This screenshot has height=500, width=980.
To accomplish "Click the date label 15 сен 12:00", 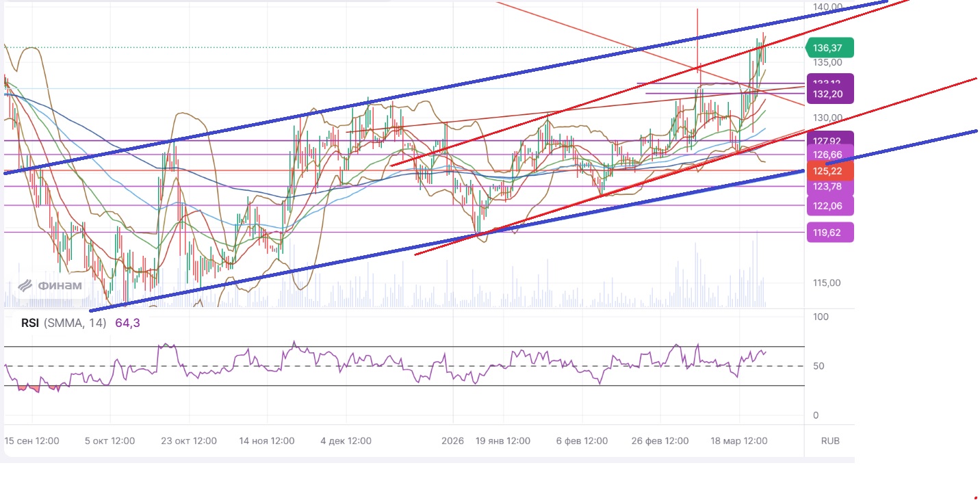I will point(31,441).
